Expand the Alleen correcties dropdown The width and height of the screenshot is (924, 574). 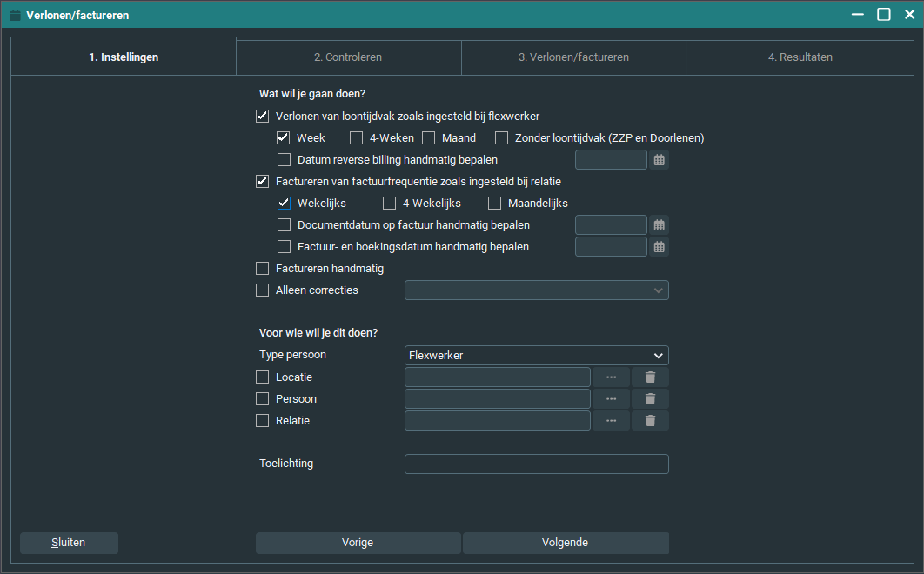(537, 290)
